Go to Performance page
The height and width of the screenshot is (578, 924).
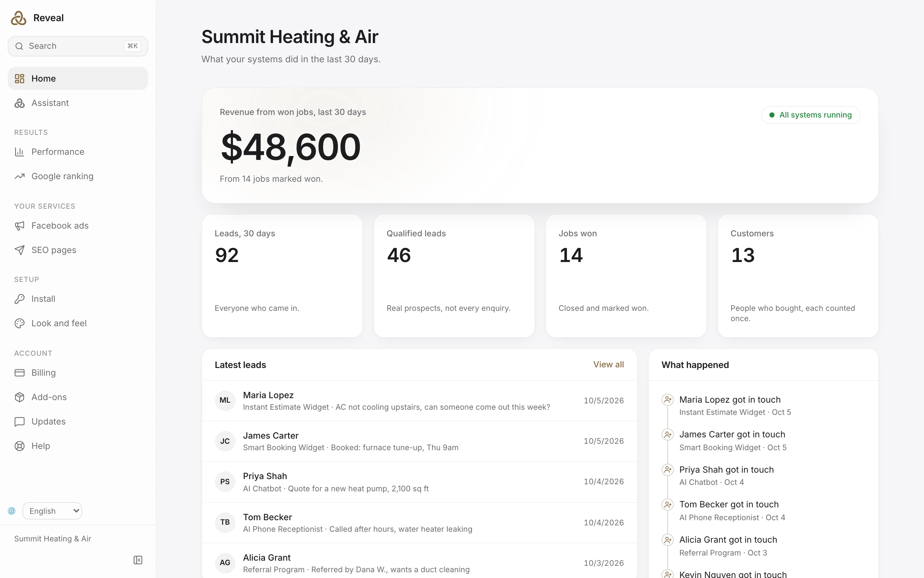[x=78, y=152]
